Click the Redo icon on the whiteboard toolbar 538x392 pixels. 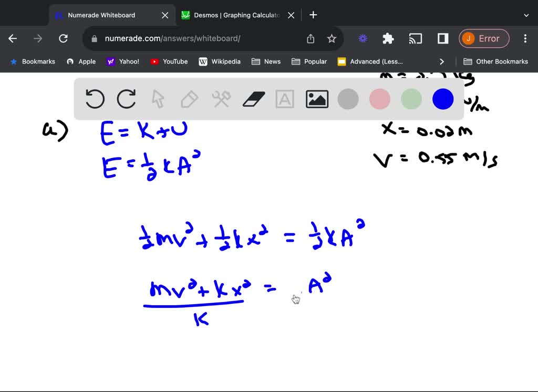(x=126, y=99)
